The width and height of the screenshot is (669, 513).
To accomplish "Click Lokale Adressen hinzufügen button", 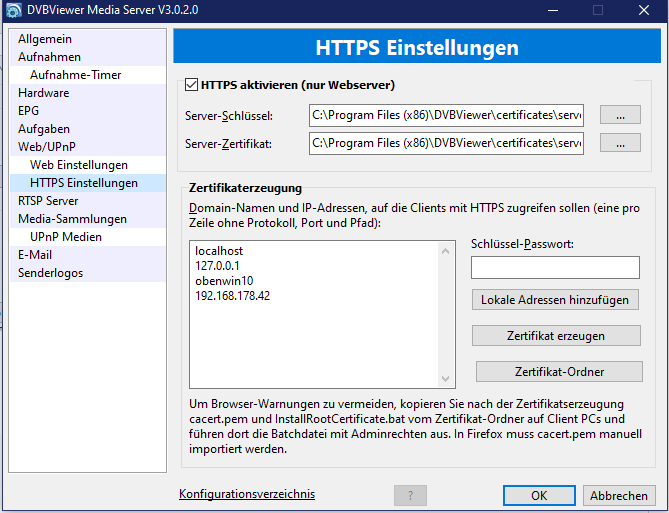I will (555, 300).
